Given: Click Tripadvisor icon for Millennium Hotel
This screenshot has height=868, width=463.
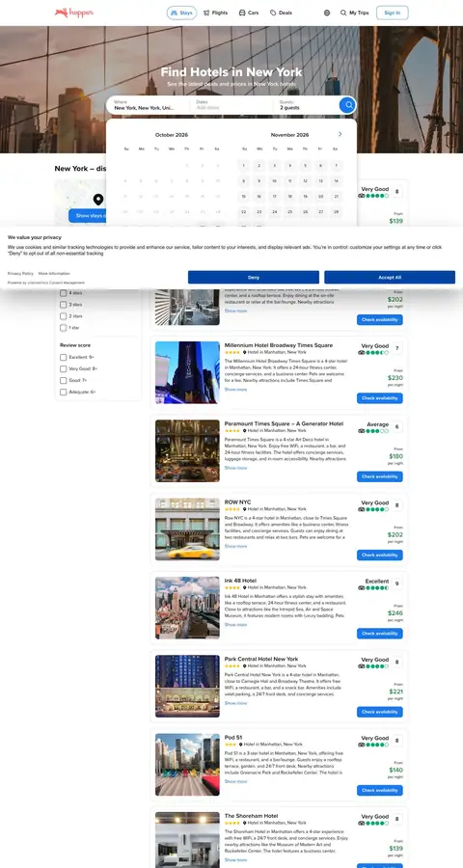Looking at the screenshot, I should tap(362, 353).
